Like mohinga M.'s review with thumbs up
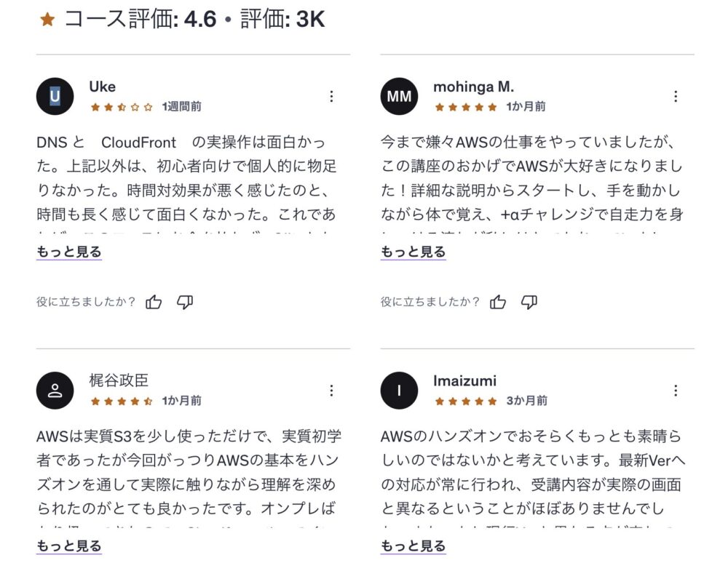This screenshot has height=579, width=728. tap(498, 302)
